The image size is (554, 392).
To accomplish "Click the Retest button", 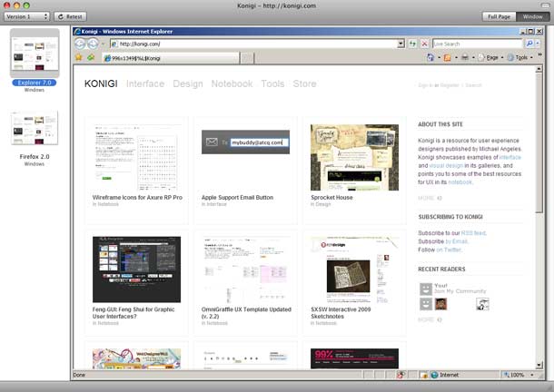I will tap(70, 16).
